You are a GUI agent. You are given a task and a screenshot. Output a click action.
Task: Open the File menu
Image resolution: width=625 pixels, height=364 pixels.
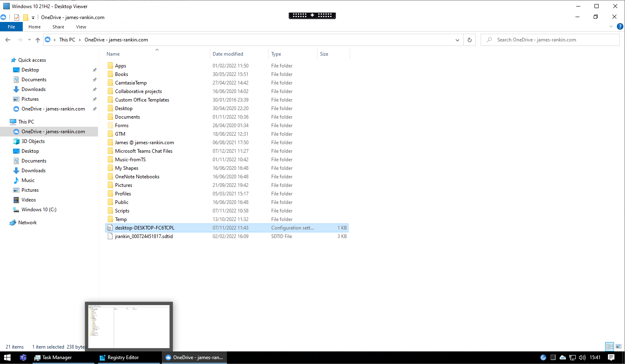pos(11,27)
